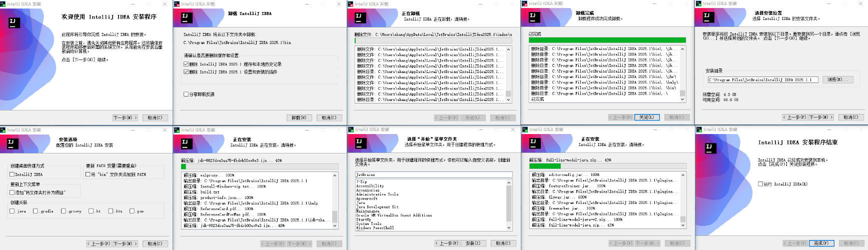Click title bar icon of the 卸载完成 window
Screen dimensions: 868x250
[524, 3]
